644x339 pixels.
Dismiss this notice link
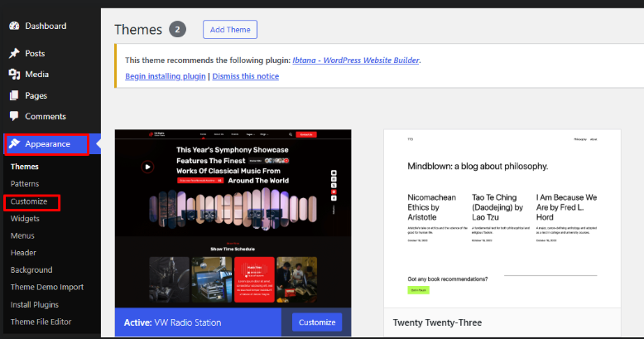pyautogui.click(x=246, y=76)
